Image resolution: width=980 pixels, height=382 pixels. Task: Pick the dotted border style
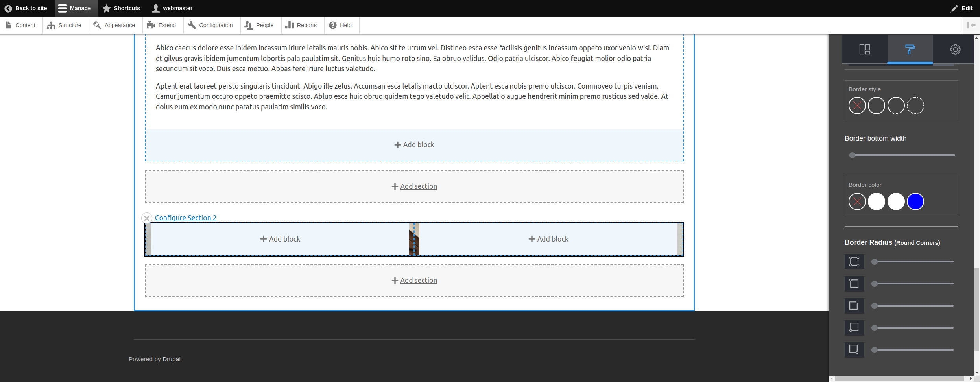pos(916,105)
